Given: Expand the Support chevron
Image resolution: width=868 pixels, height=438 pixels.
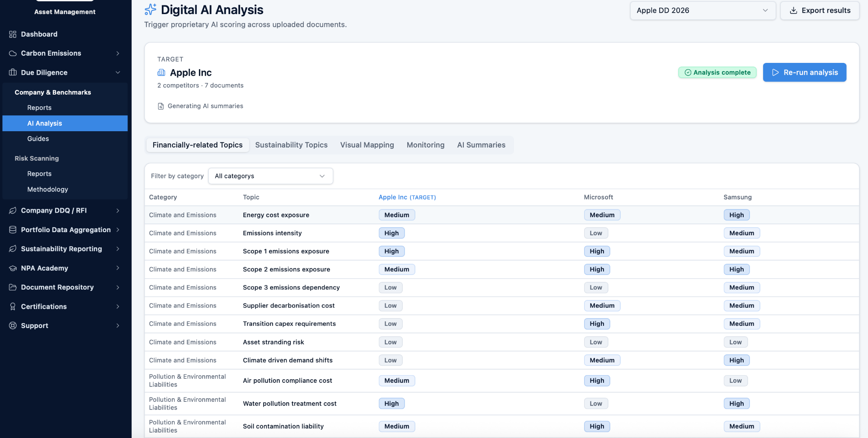Looking at the screenshot, I should (118, 326).
